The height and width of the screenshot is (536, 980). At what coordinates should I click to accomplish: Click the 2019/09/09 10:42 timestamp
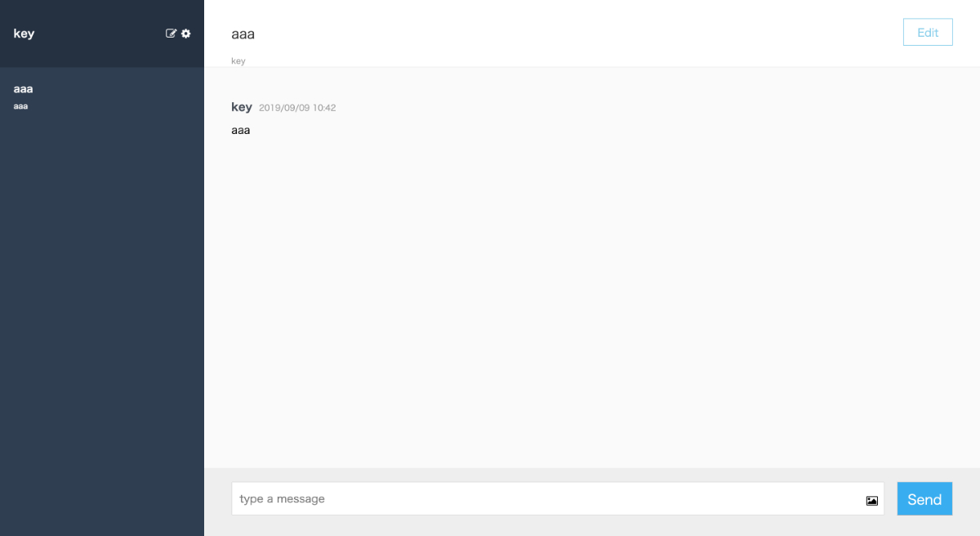[x=297, y=108]
